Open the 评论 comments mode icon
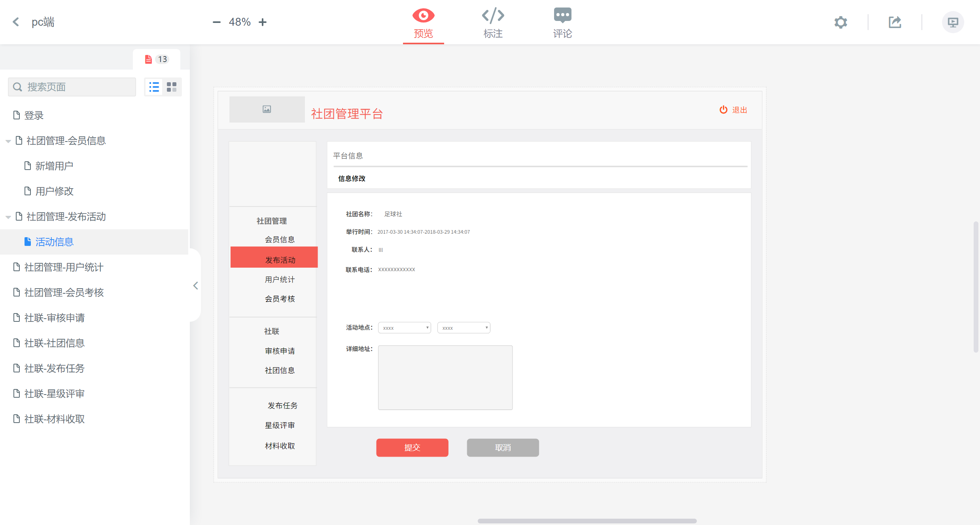This screenshot has width=980, height=525. 562,22
